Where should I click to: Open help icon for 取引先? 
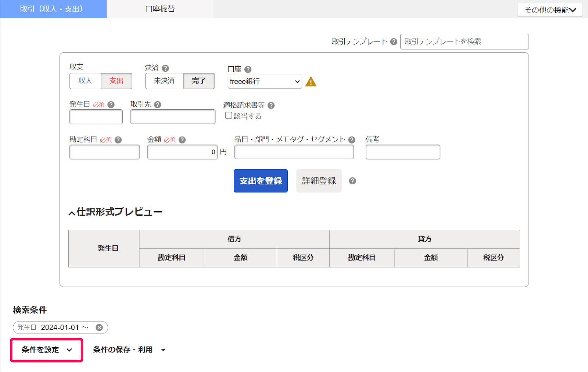pyautogui.click(x=158, y=104)
